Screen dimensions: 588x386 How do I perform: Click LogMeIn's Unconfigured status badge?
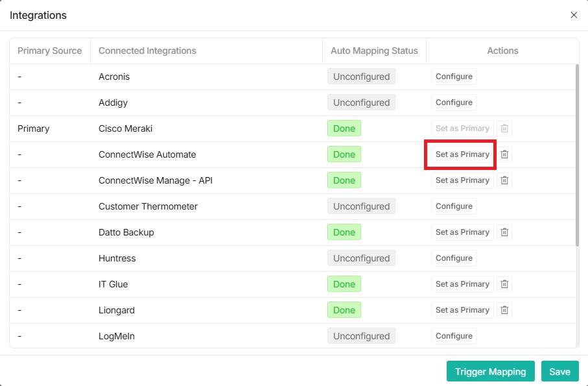coord(361,336)
